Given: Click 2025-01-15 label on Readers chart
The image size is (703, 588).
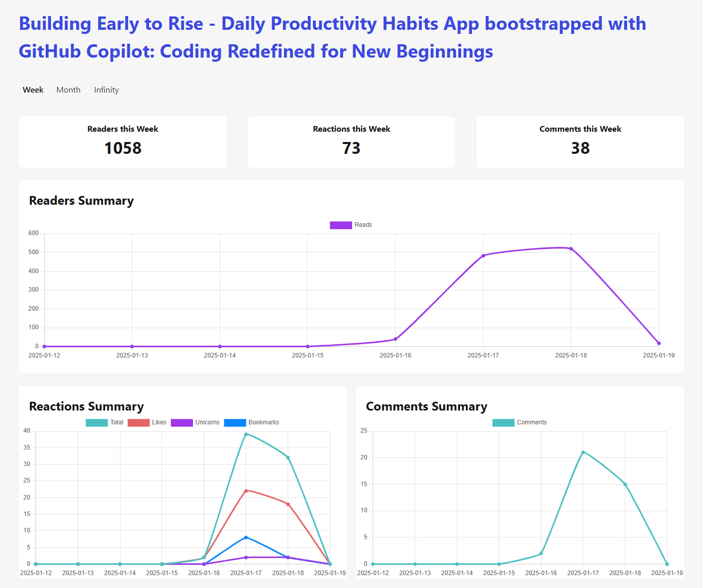Looking at the screenshot, I should (308, 355).
